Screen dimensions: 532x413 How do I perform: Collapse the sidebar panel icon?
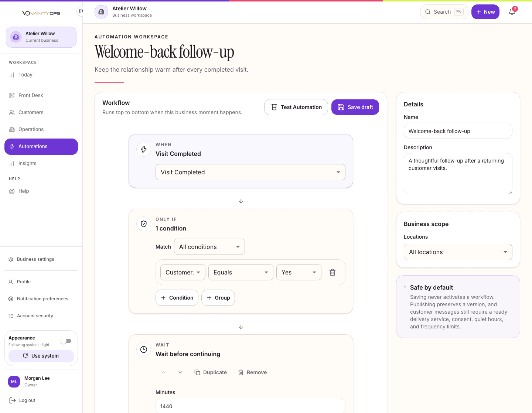coord(80,11)
